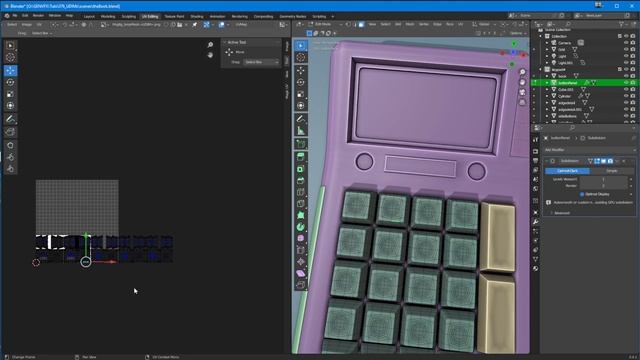Open the Render properties tab
Screen dimensions: 640x360
coord(536,151)
